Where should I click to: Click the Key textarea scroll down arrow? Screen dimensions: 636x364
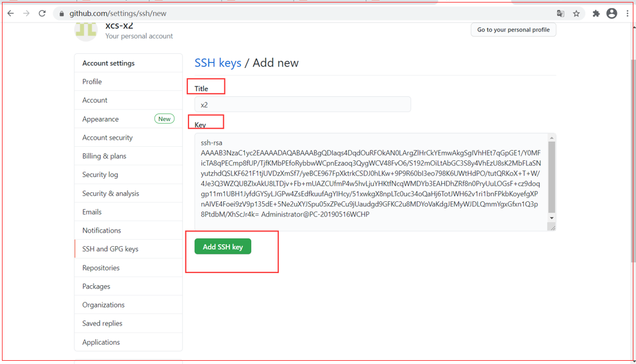[x=551, y=218]
